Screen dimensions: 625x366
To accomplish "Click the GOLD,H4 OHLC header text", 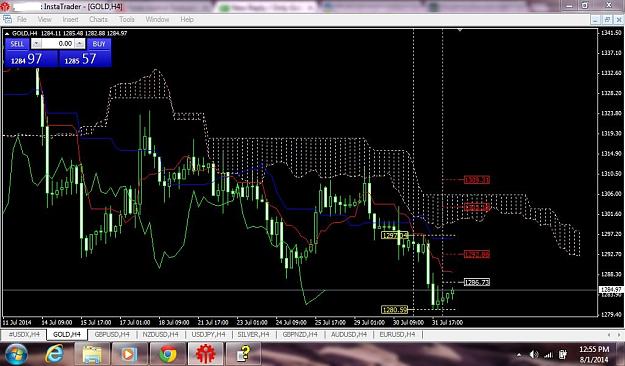I will [x=69, y=33].
